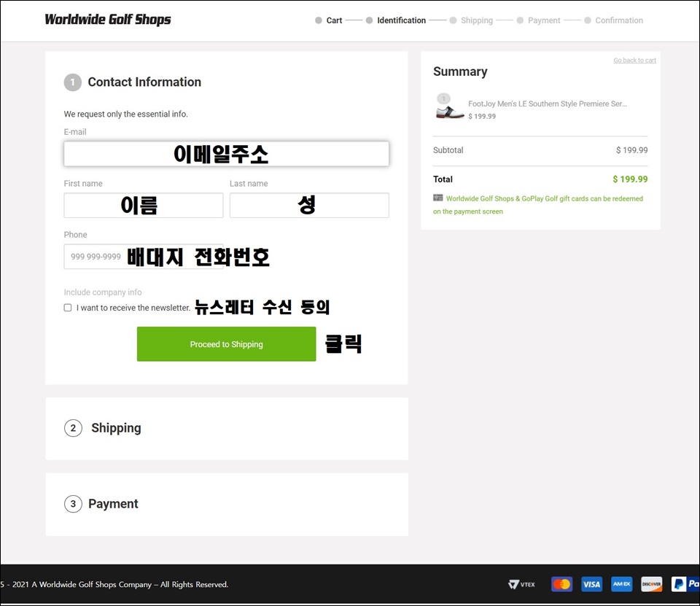Focus the Last name field
The image size is (700, 606).
click(x=309, y=206)
